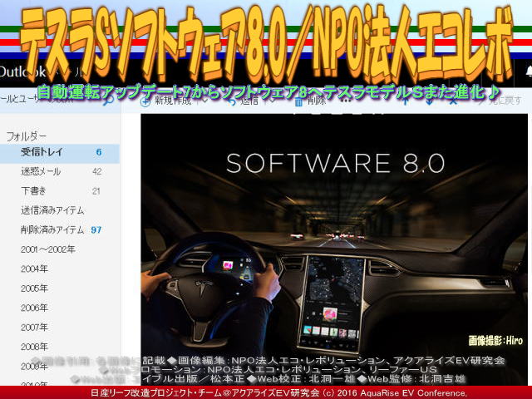Viewport: 532px width, 399px height.
Task: Click the 返信 button label
Action: pyautogui.click(x=249, y=101)
